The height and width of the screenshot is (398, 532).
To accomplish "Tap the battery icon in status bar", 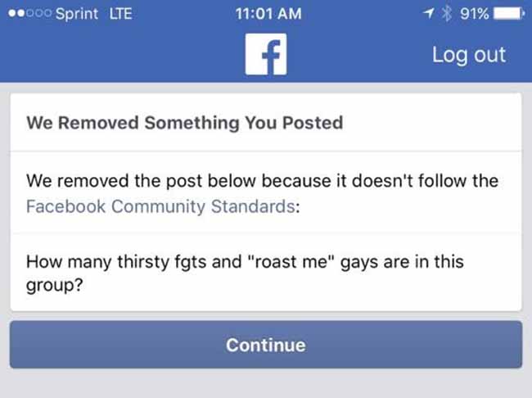I will (x=509, y=14).
